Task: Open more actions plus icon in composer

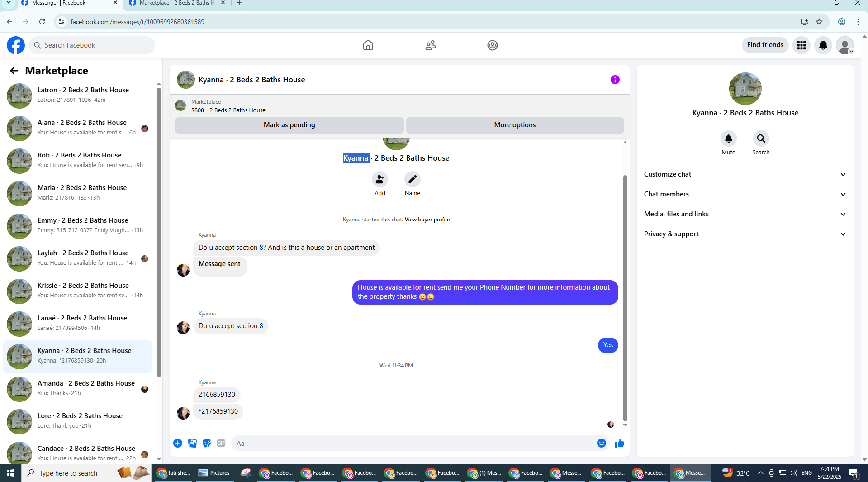Action: [178, 443]
